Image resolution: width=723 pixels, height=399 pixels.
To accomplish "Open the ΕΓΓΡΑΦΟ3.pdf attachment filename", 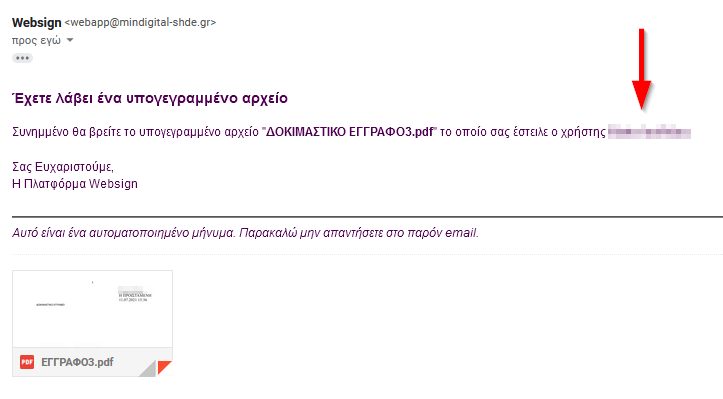I will point(77,362).
